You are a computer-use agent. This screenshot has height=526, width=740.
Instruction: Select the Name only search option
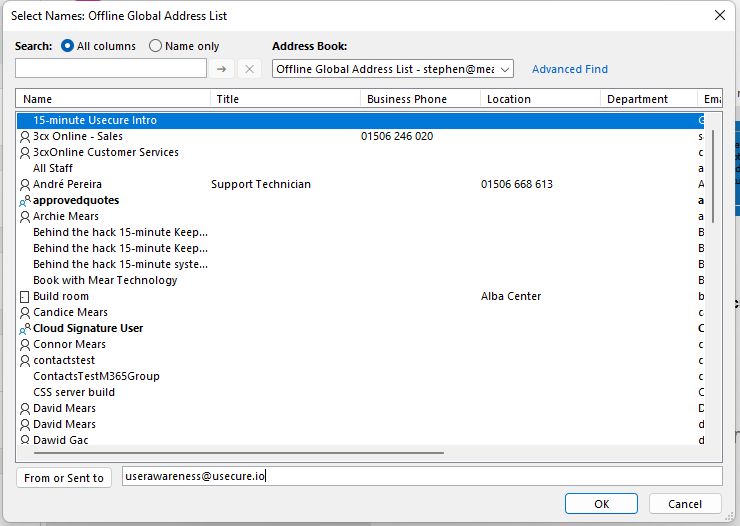tap(155, 46)
